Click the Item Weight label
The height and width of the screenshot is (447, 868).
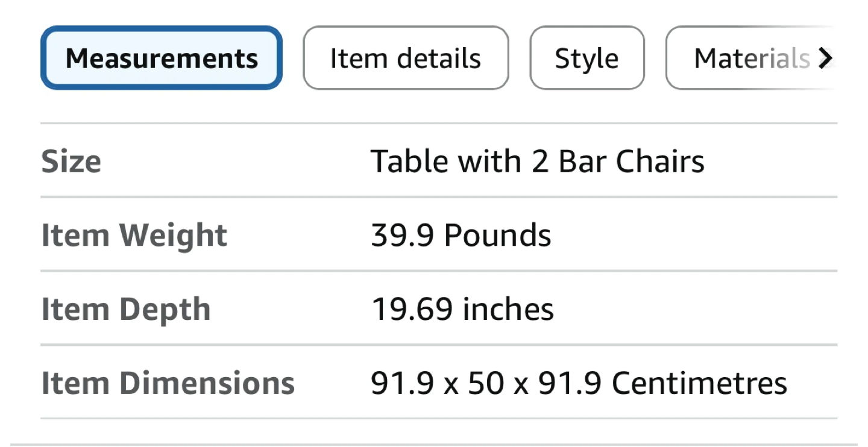134,235
